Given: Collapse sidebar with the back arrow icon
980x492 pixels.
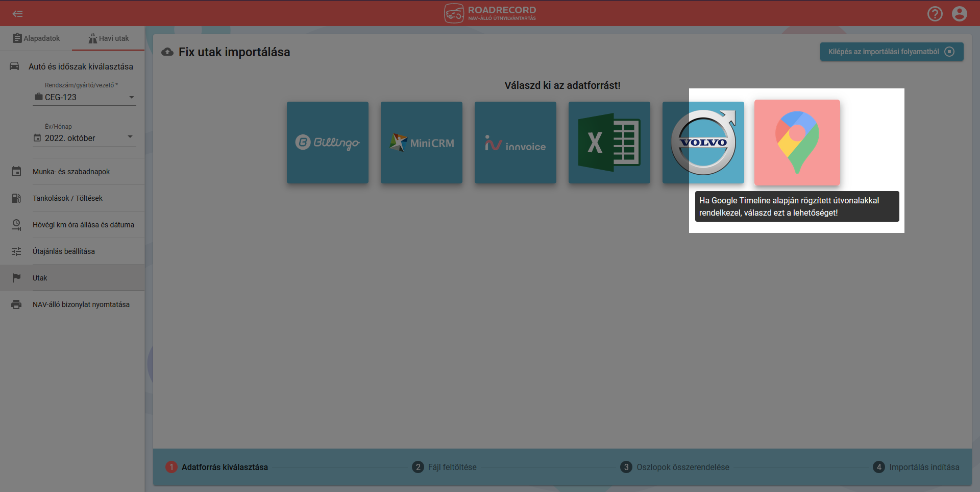Looking at the screenshot, I should coord(18,14).
